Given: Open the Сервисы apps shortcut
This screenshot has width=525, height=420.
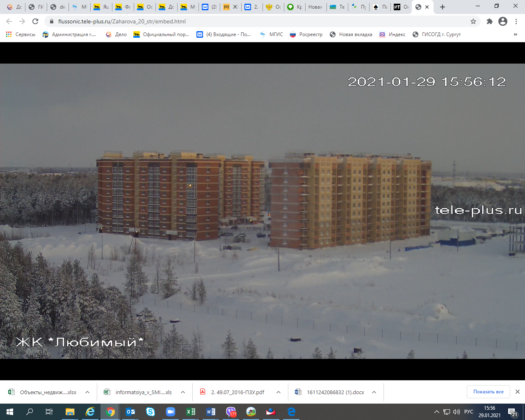Looking at the screenshot, I should click(21, 34).
